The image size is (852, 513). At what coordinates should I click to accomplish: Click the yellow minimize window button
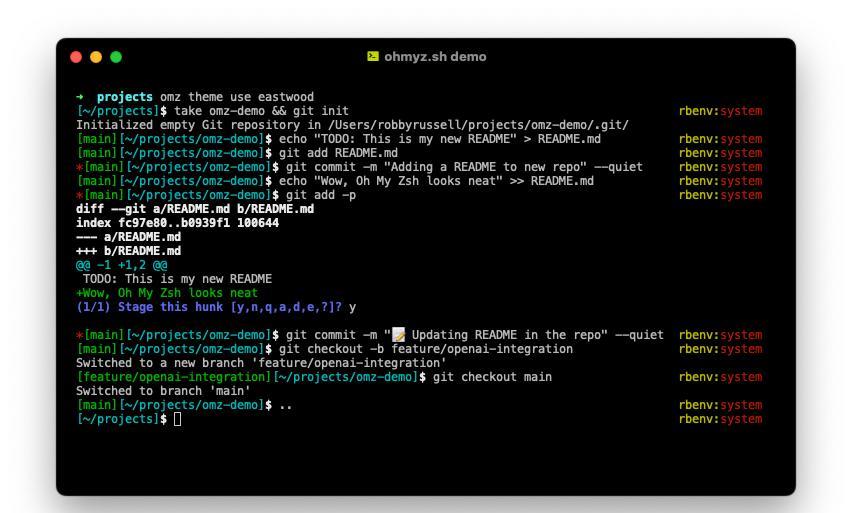point(96,57)
